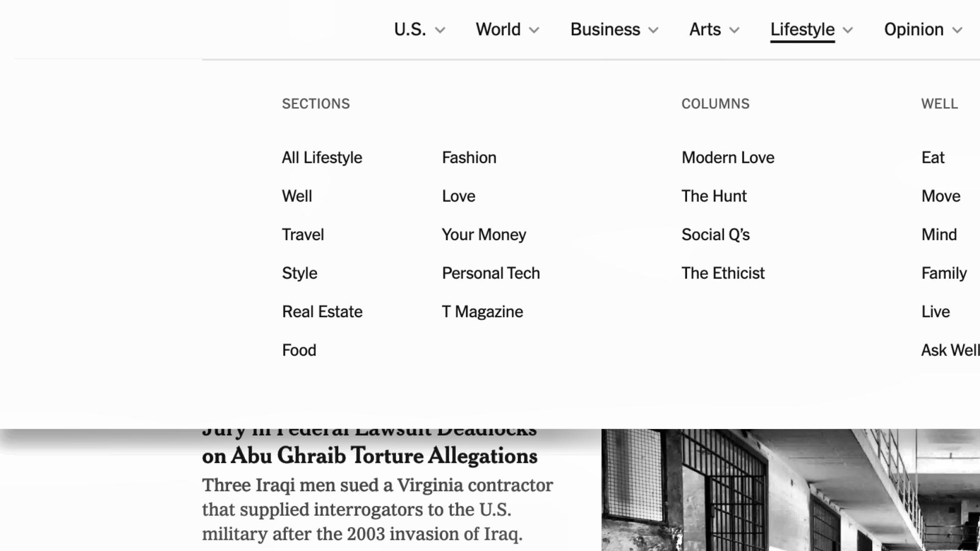Expand the U.S. section dropdown
The image size is (980, 551).
click(416, 30)
